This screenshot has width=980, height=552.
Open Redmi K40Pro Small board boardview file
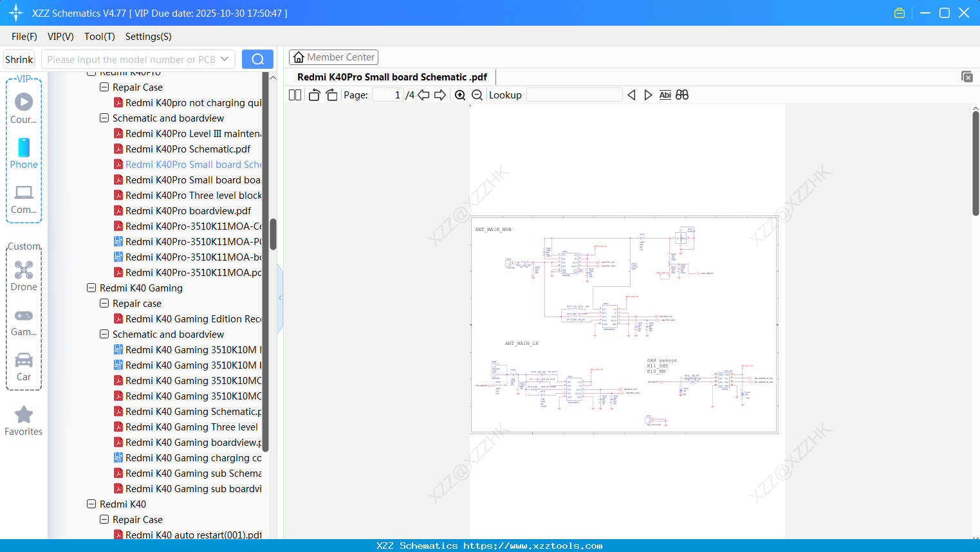188,180
